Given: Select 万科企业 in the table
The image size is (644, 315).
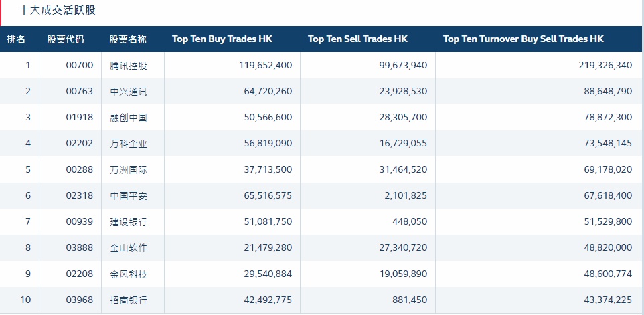Looking at the screenshot, I should pyautogui.click(x=128, y=144).
